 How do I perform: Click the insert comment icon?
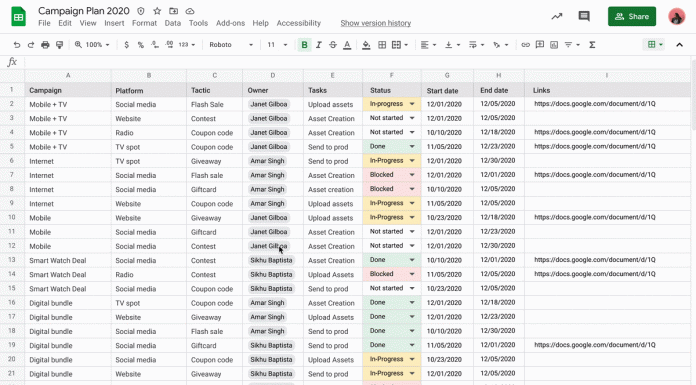click(540, 45)
